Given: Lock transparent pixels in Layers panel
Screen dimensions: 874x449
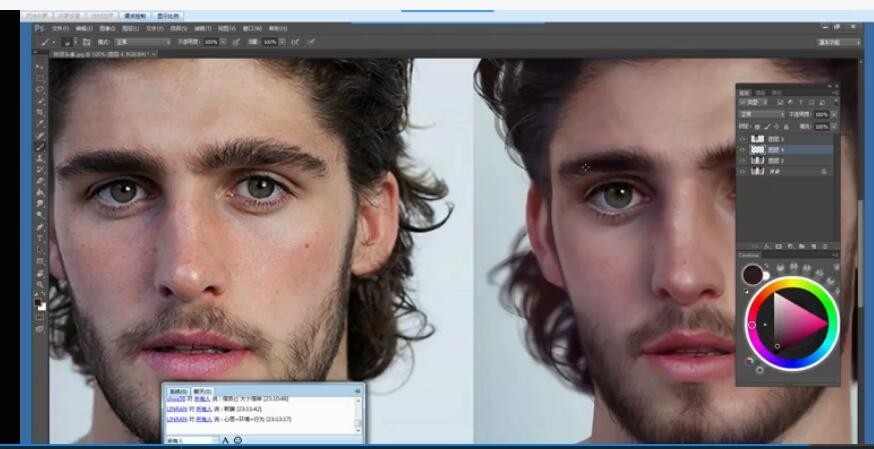Looking at the screenshot, I should 757,127.
